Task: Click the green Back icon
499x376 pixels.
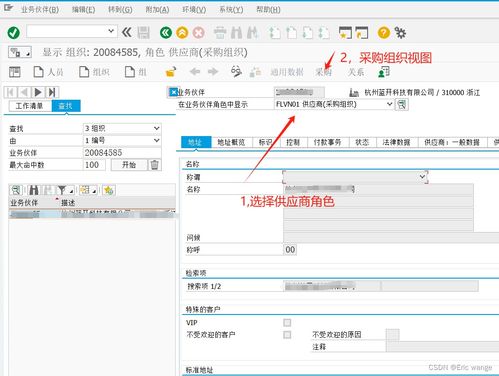Action: (x=166, y=33)
